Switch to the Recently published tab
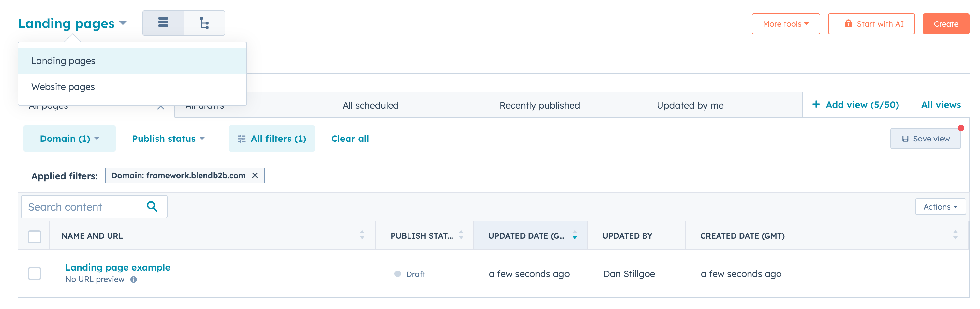Screen dimensions: 980x309 (x=540, y=105)
